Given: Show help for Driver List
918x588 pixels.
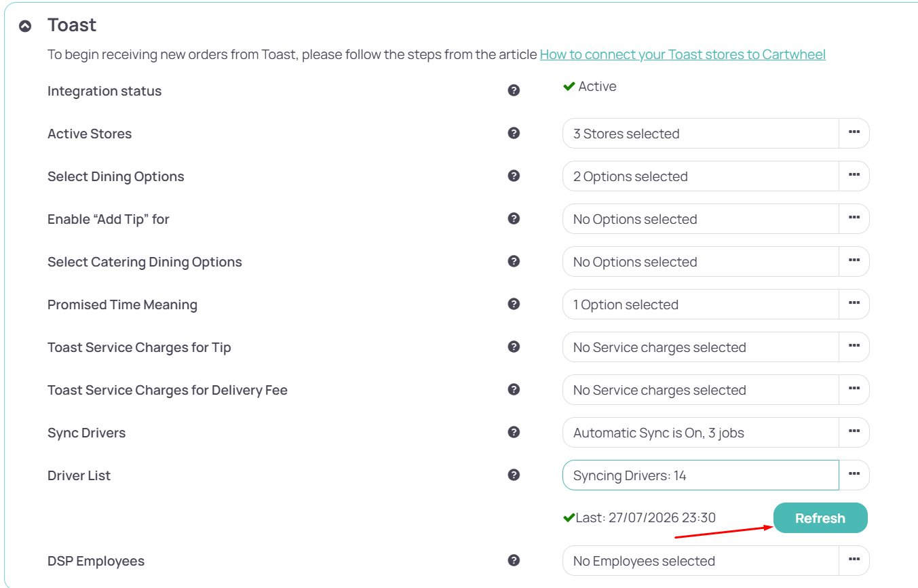Looking at the screenshot, I should (x=514, y=475).
